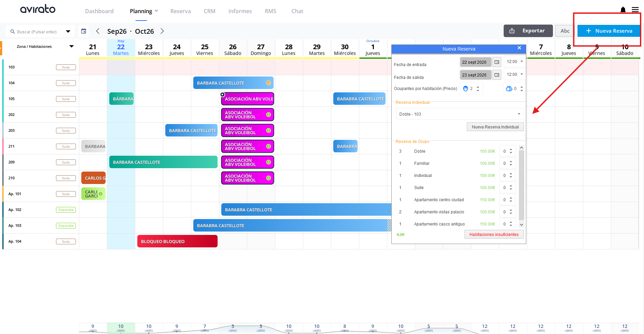Click the green icon on Ap. 101 Carlos Garcia booking

pyautogui.click(x=101, y=194)
